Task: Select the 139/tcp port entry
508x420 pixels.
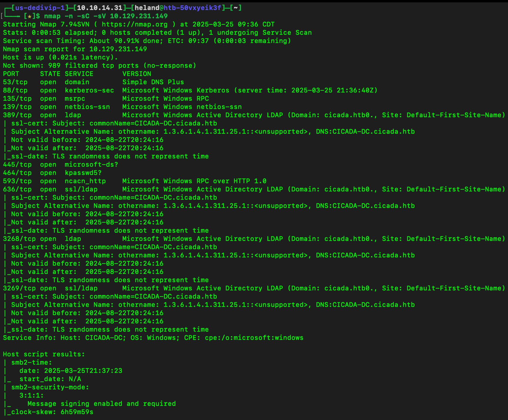Action: [17, 107]
